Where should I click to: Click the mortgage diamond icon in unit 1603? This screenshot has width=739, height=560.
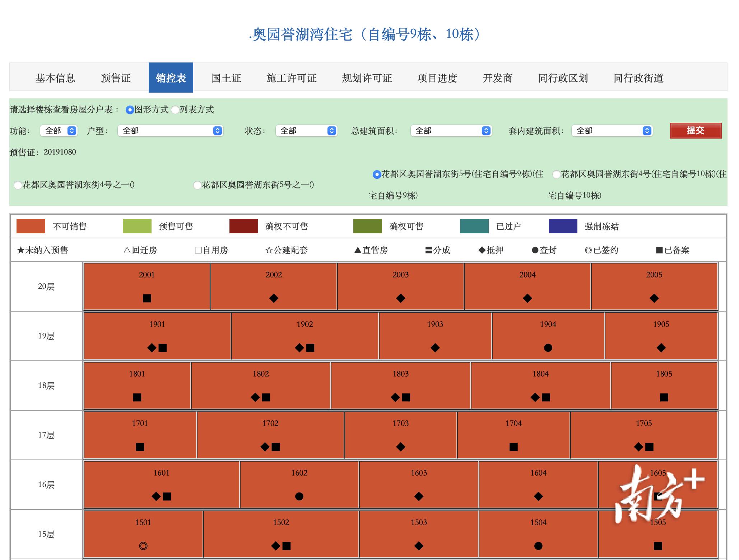coord(419,496)
